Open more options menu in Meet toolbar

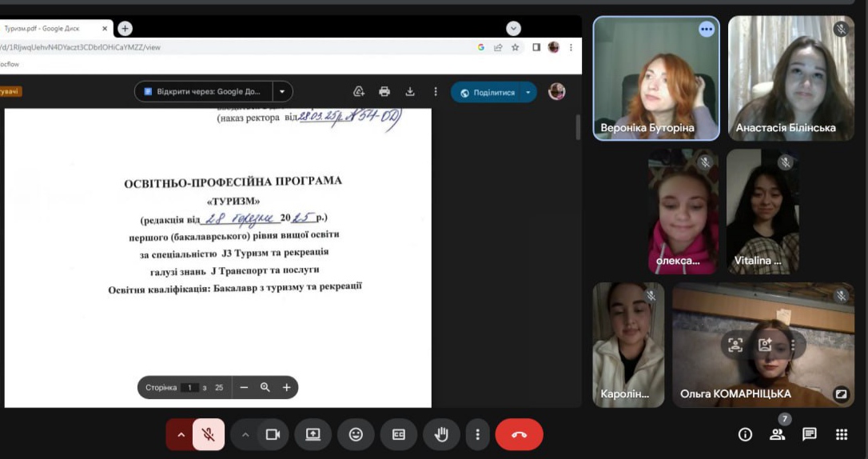(478, 434)
